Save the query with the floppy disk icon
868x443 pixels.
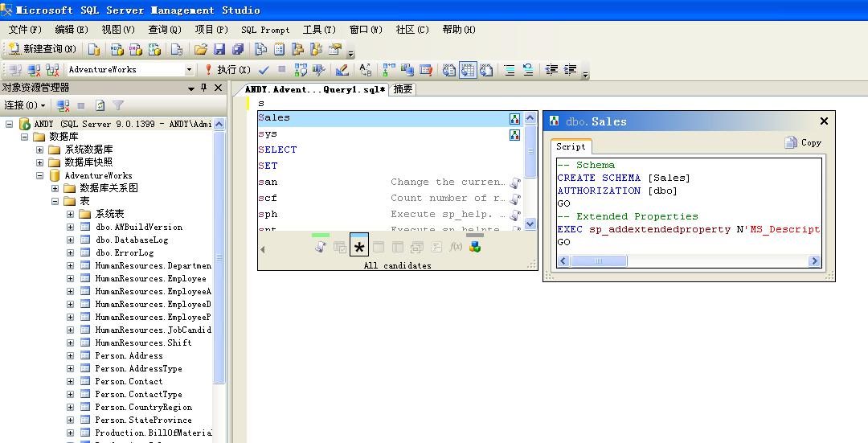coord(219,49)
